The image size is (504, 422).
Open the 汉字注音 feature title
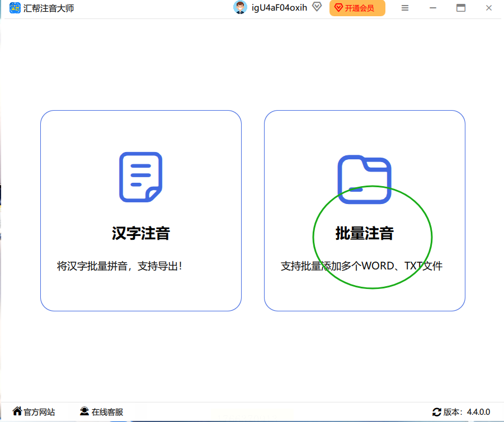(x=140, y=234)
